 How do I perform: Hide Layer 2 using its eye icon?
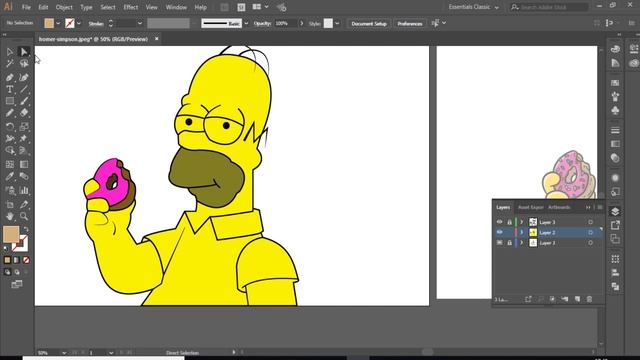click(x=500, y=232)
